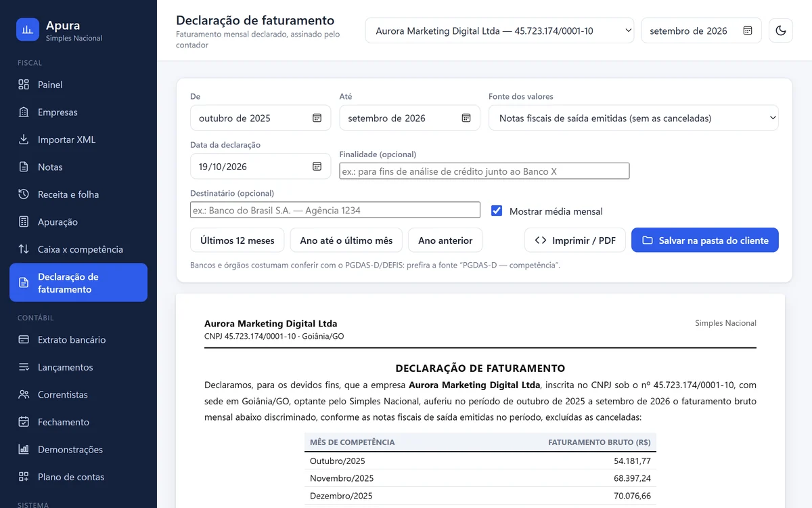Click header month field setembro de 2026
This screenshot has height=508, width=812.
701,30
